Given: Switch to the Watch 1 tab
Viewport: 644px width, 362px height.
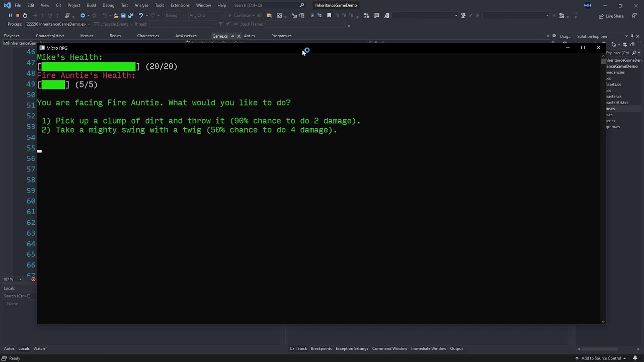Looking at the screenshot, I should tap(40, 348).
